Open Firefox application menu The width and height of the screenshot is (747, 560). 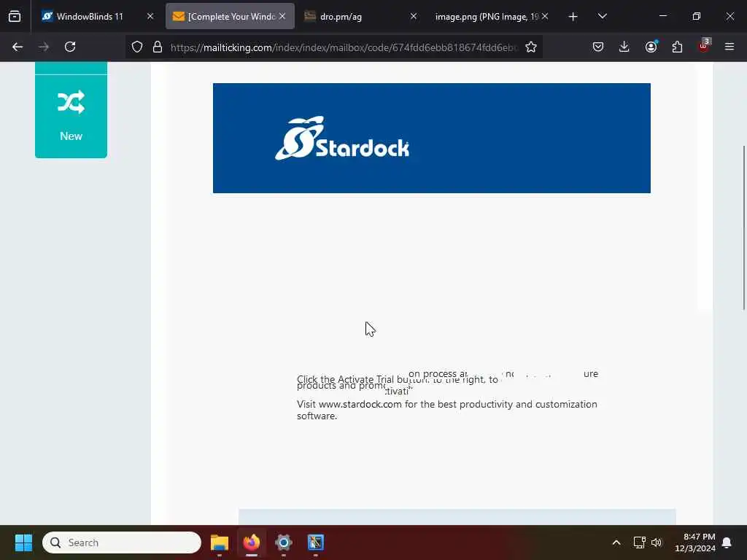click(x=729, y=47)
